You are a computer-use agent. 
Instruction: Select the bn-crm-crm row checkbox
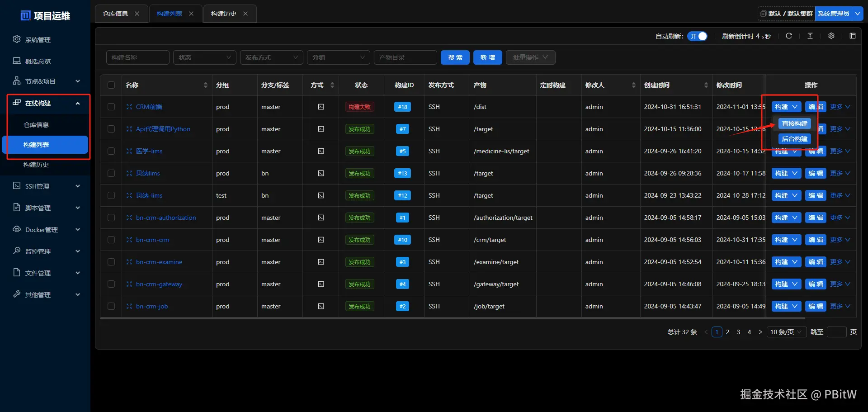pyautogui.click(x=111, y=240)
